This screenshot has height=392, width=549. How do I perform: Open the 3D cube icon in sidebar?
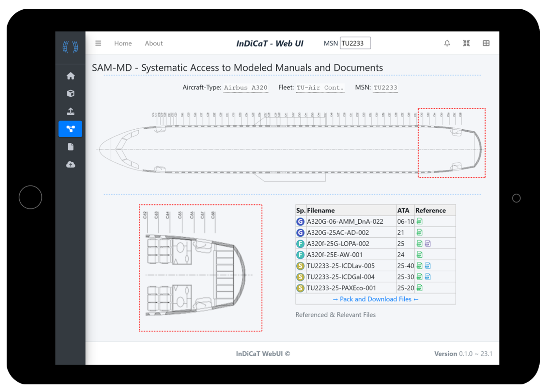(x=71, y=93)
